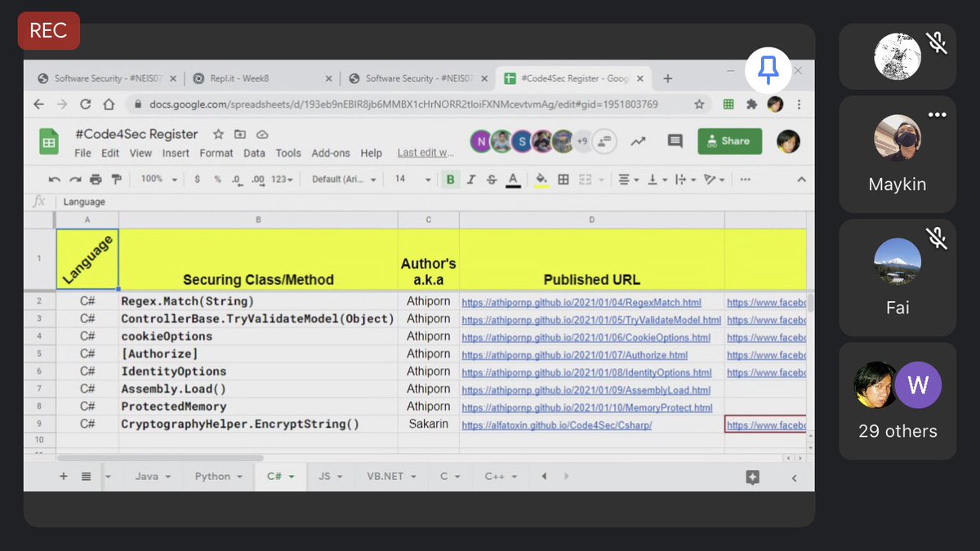Click the More toolbar options ellipsis
Screen dimensions: 980x551
(745, 180)
